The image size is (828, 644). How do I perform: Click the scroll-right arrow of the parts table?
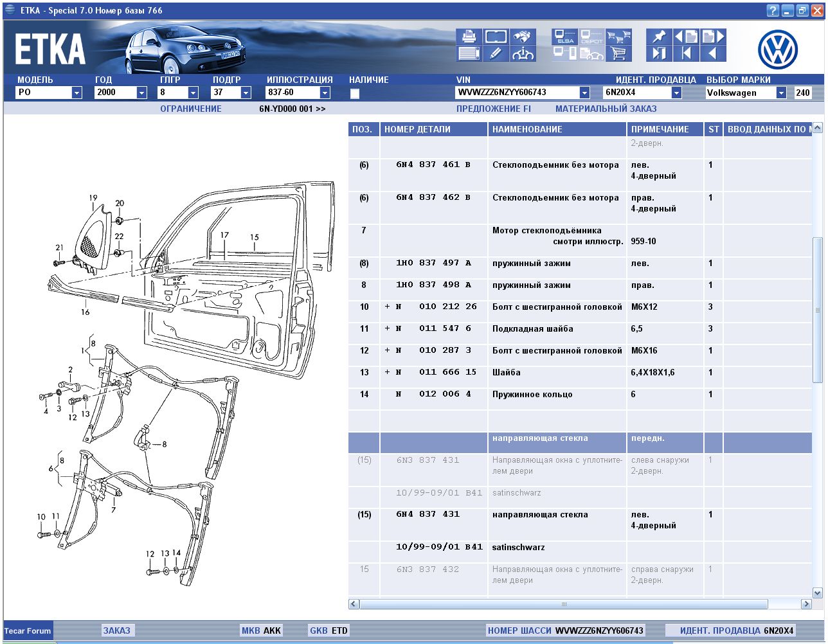(x=806, y=604)
